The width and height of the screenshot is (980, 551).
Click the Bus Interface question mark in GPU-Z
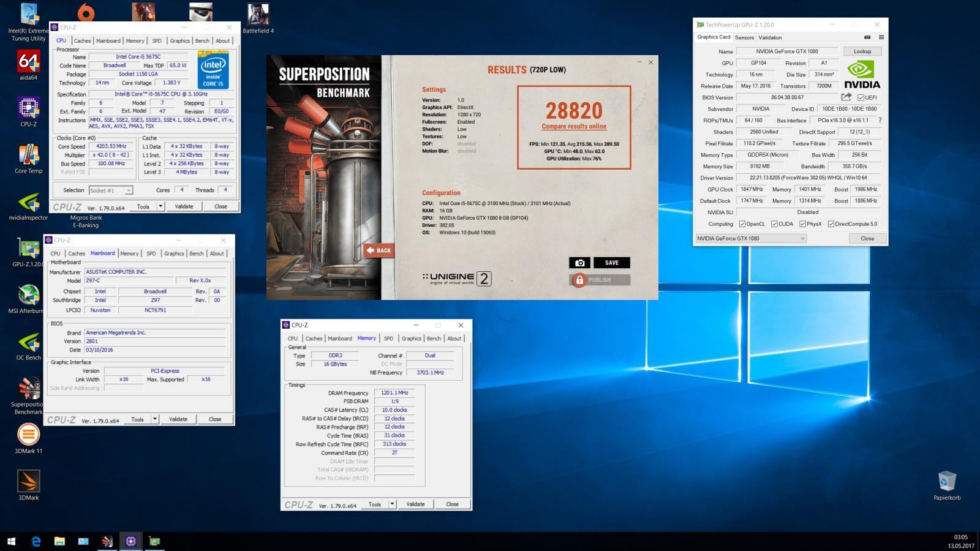pyautogui.click(x=880, y=120)
